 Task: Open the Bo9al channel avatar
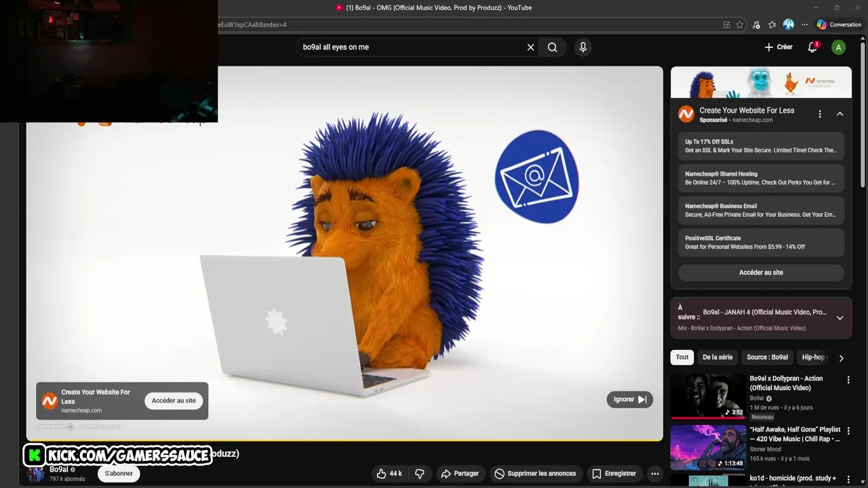coord(35,474)
